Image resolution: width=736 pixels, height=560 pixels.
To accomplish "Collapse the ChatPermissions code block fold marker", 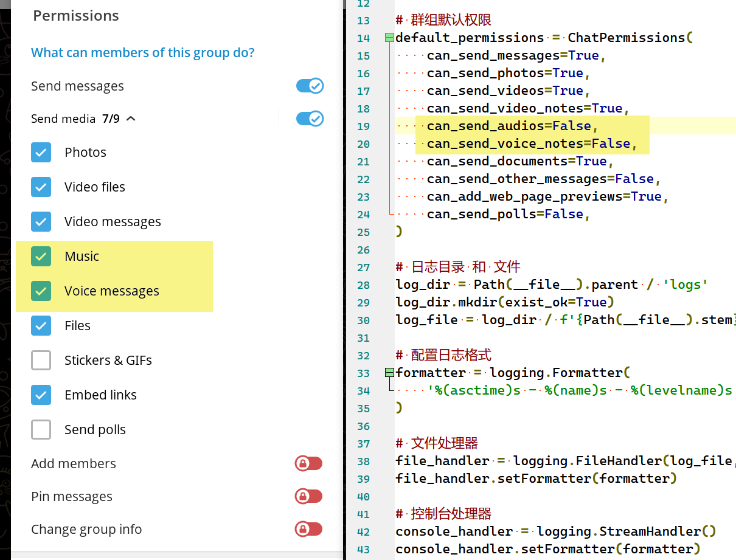I will click(x=389, y=38).
